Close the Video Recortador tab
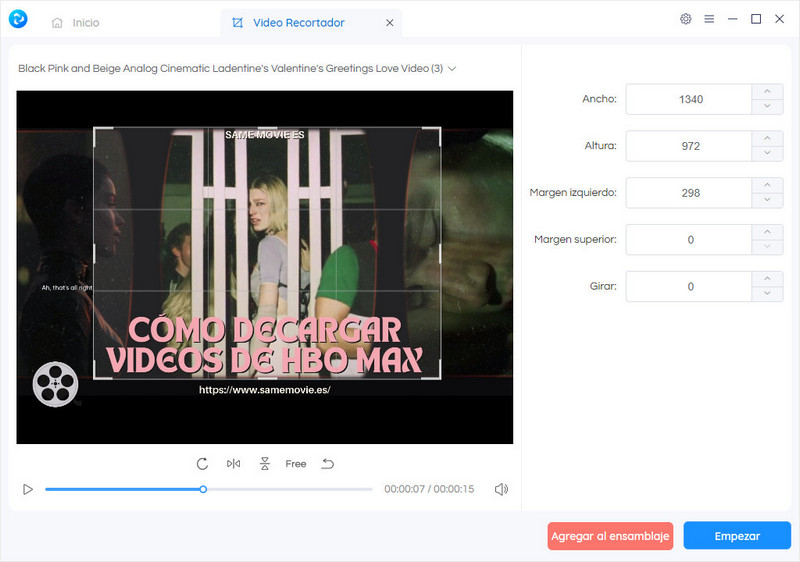 point(390,23)
